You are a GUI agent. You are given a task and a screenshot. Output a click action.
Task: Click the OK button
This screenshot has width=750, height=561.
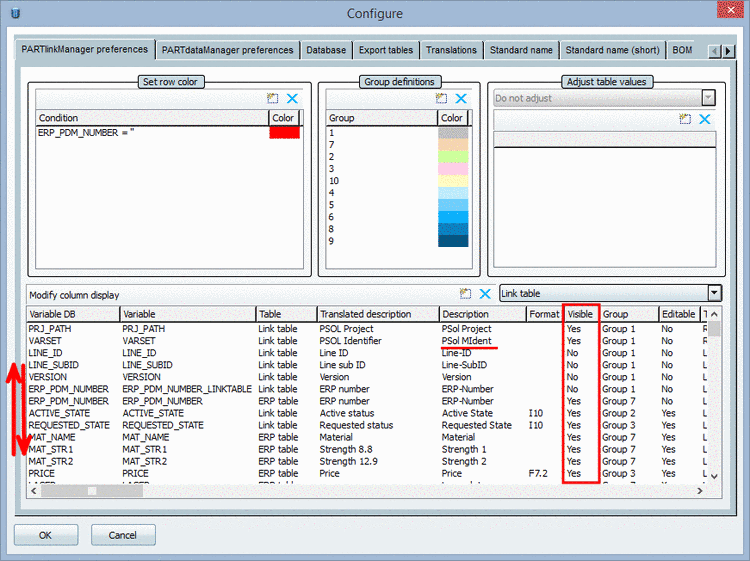pos(46,535)
